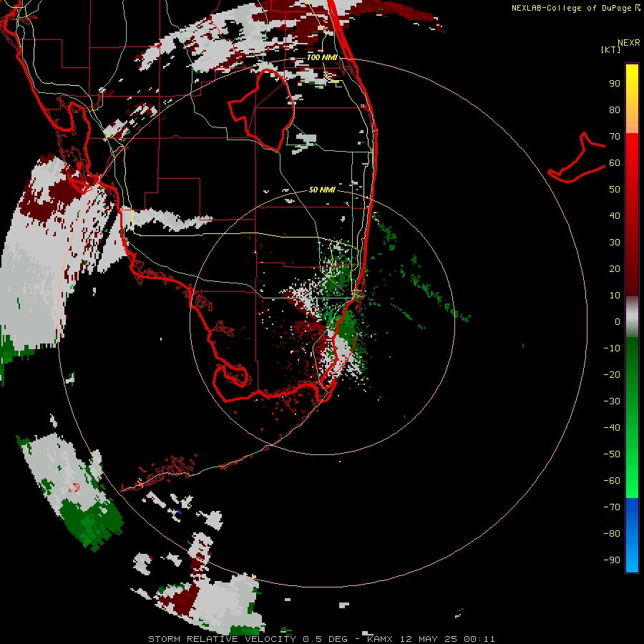Viewport: 644px width, 644px height.
Task: Click the KAMX 12 MAY 25 00:11 timestamp
Action: tap(431, 639)
